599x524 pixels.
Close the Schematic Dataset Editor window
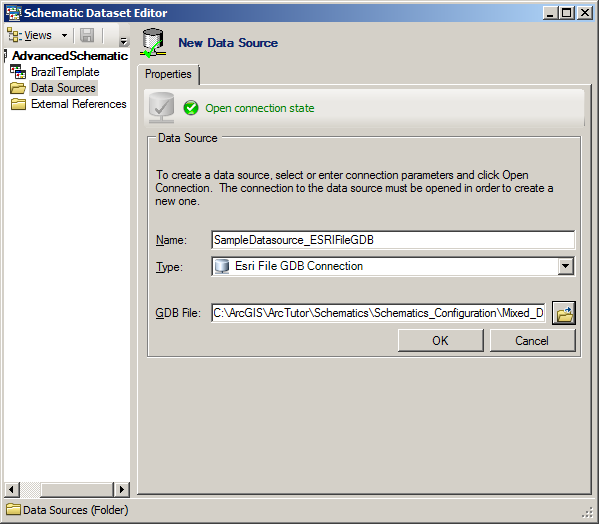pos(585,13)
